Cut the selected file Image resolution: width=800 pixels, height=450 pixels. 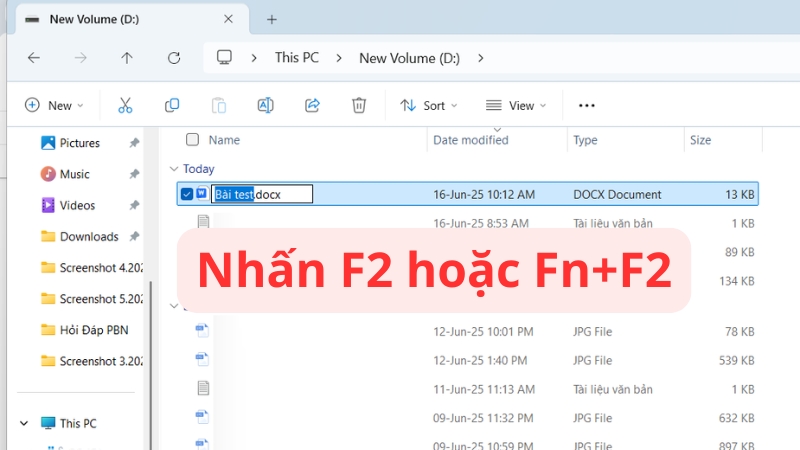(x=125, y=106)
